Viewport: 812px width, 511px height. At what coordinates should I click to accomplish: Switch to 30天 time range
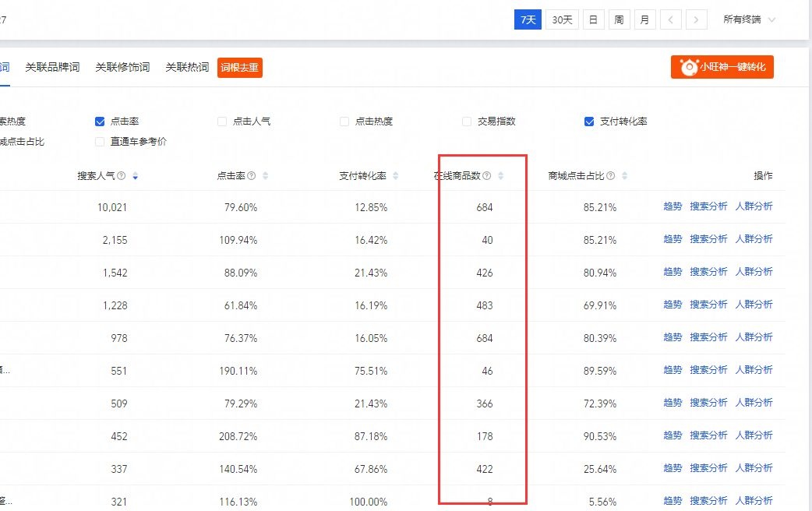[x=562, y=19]
